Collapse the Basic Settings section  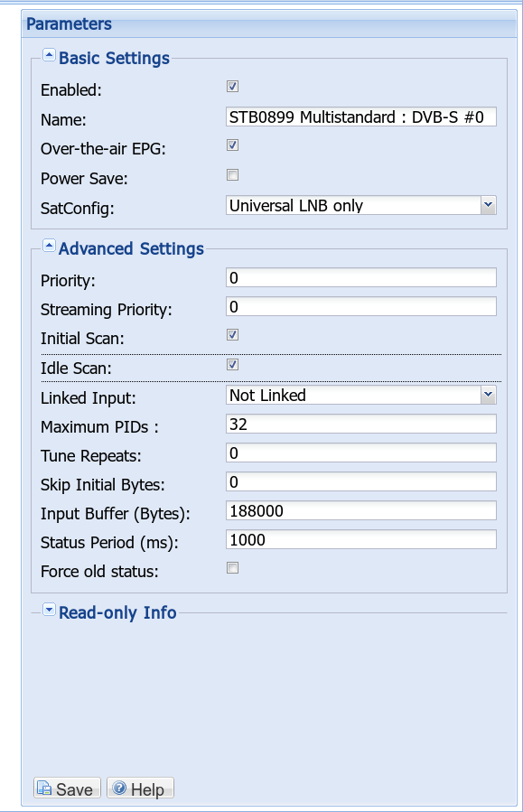tap(49, 54)
